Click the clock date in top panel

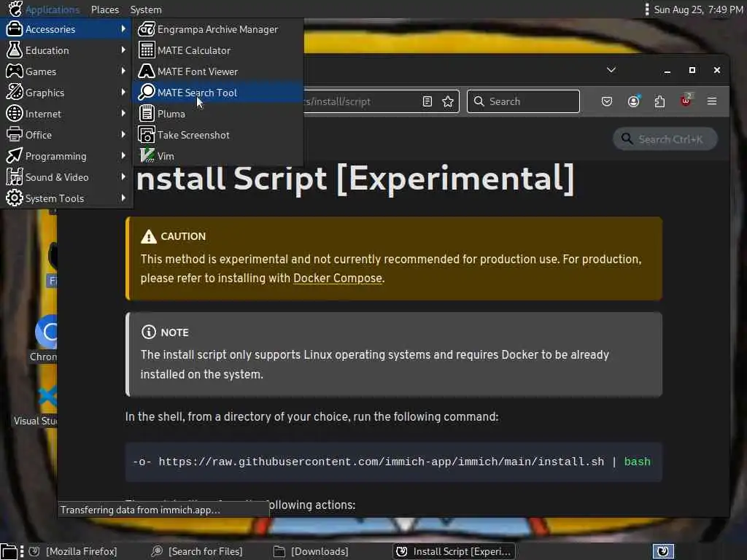[698, 9]
